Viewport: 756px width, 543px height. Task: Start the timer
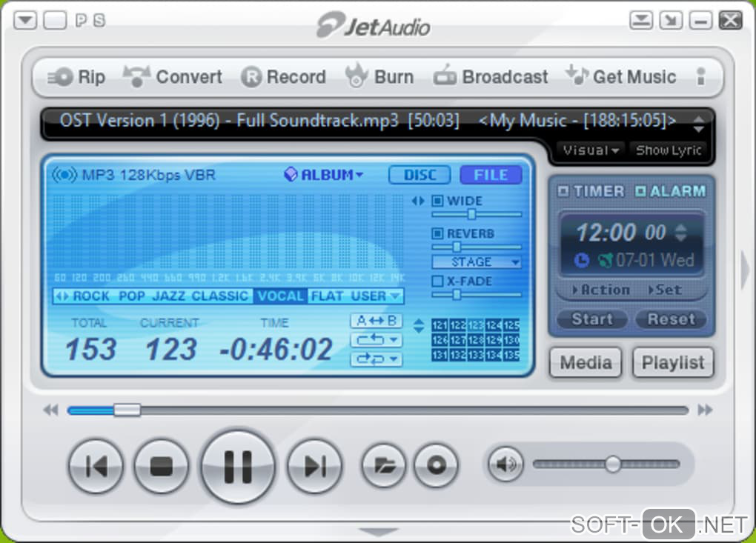(592, 319)
